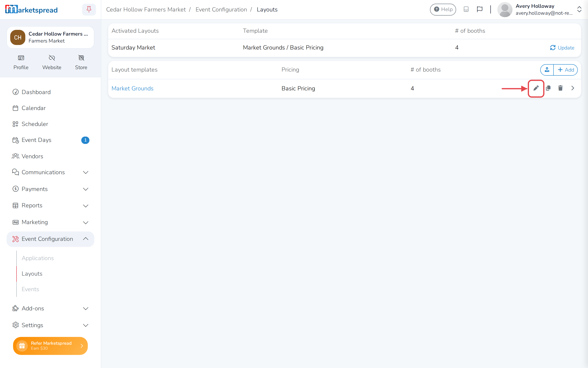Viewport: 588px width, 368px height.
Task: Open the account switcher dropdown arrows
Action: pos(579,9)
